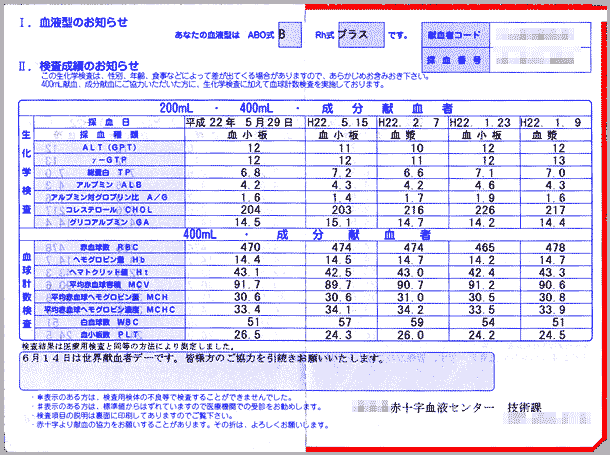
Task: Click the 採血種類 row label
Action: tap(109, 135)
